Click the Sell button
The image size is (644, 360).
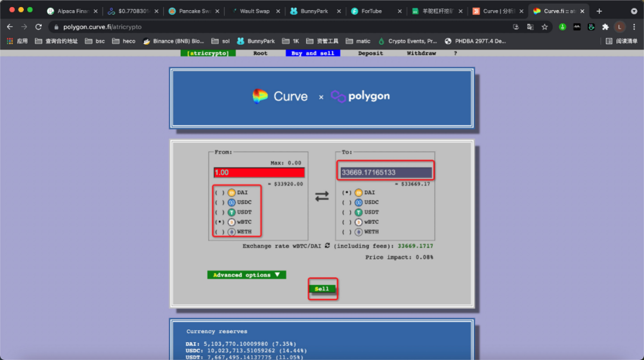(x=322, y=288)
